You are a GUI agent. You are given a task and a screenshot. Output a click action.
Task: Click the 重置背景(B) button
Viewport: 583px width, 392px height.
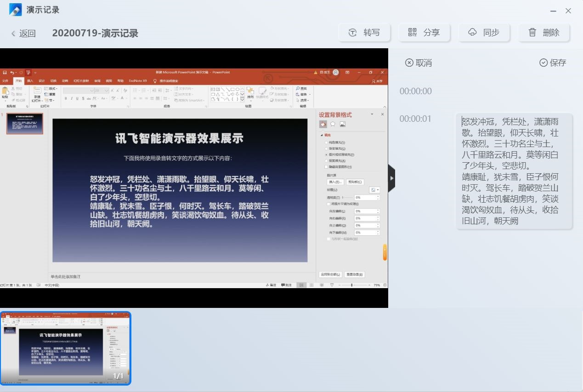(354, 274)
